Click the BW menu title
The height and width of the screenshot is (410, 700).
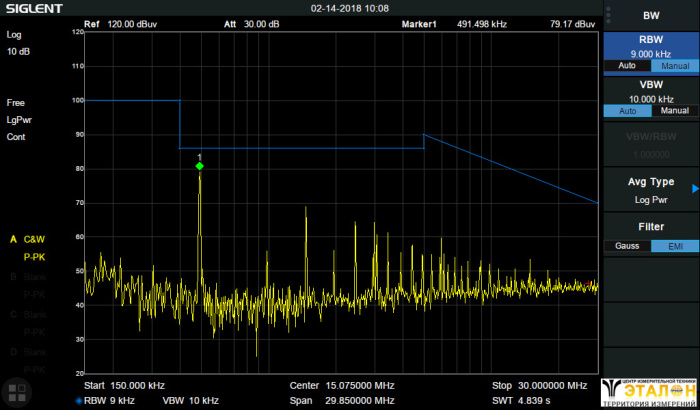point(650,15)
